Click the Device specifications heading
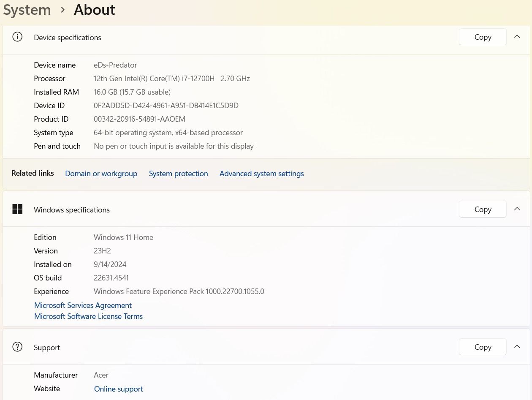Viewport: 532px width, 400px height. (x=68, y=38)
